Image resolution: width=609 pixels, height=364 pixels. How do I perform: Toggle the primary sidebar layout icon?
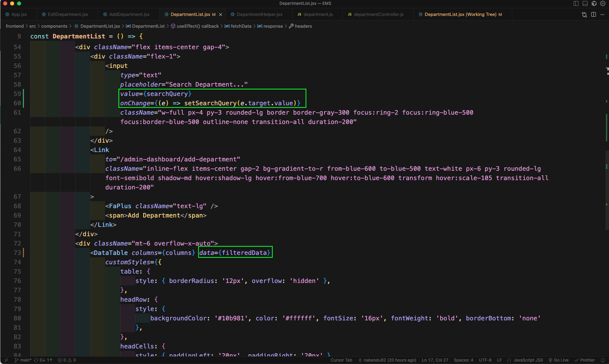point(576,3)
